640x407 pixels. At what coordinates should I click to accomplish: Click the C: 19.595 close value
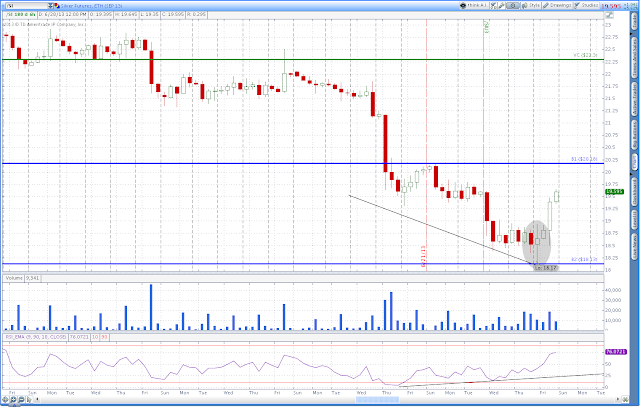click(173, 15)
